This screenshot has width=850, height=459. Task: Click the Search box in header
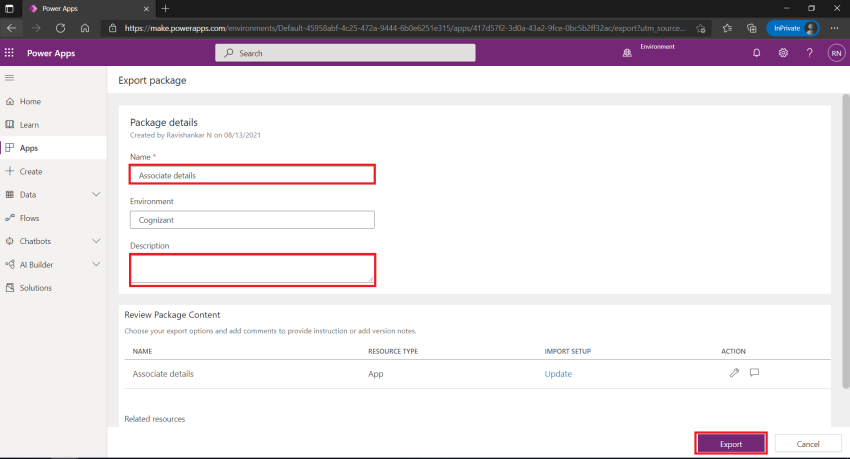(345, 53)
